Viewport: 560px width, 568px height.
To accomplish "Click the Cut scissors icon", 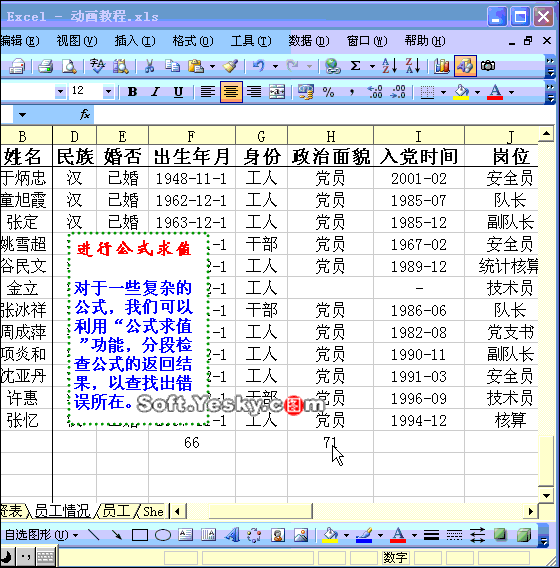I will tap(149, 66).
